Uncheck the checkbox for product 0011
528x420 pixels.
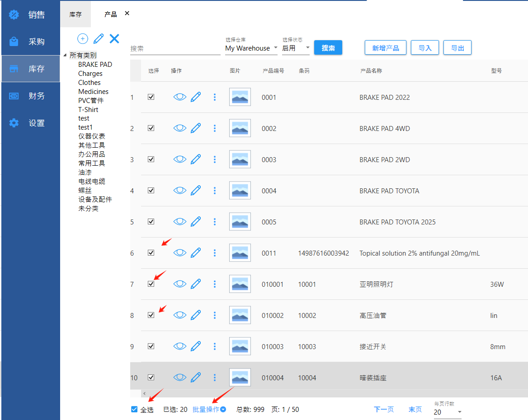(x=151, y=253)
